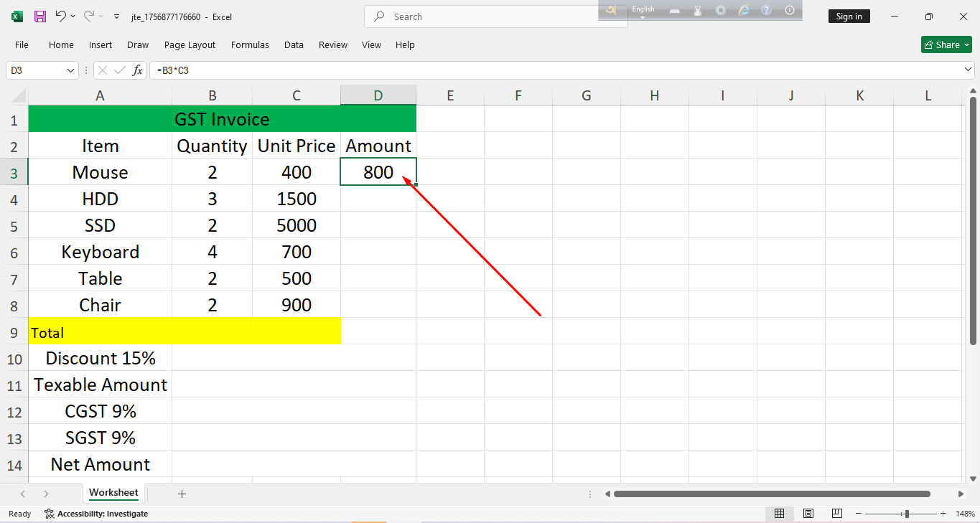
Task: Open Customize Quick Access Toolbar dropdown
Action: 116,17
